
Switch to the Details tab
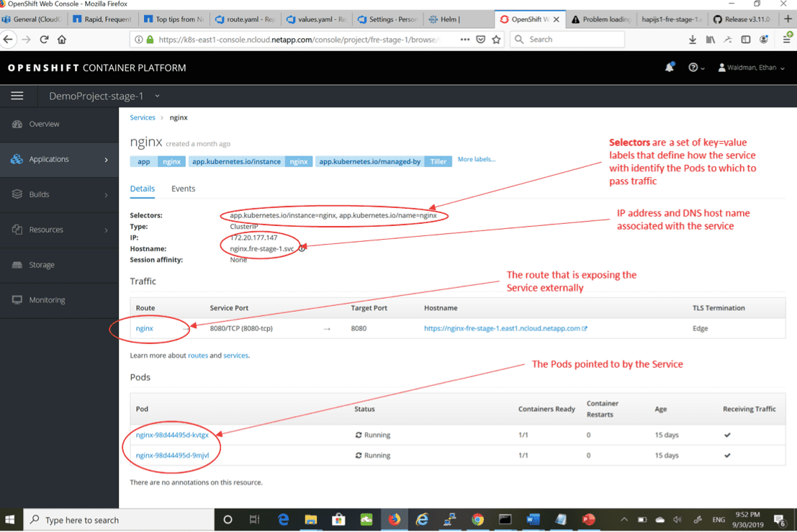(142, 188)
